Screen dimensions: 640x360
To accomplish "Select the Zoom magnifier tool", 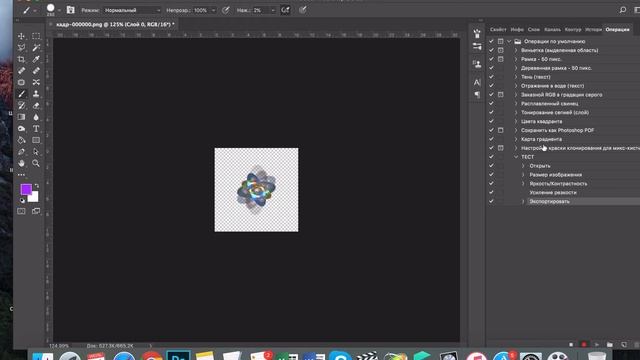I will [x=36, y=163].
